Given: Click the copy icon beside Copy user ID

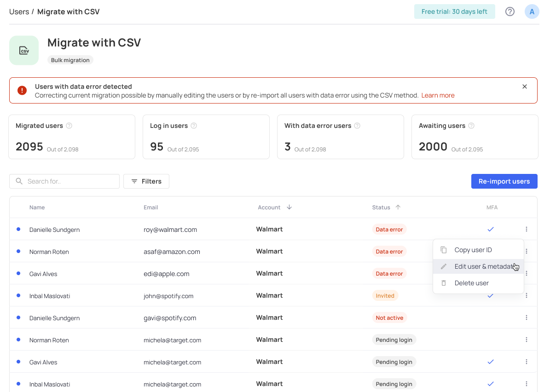Looking at the screenshot, I should (x=443, y=249).
